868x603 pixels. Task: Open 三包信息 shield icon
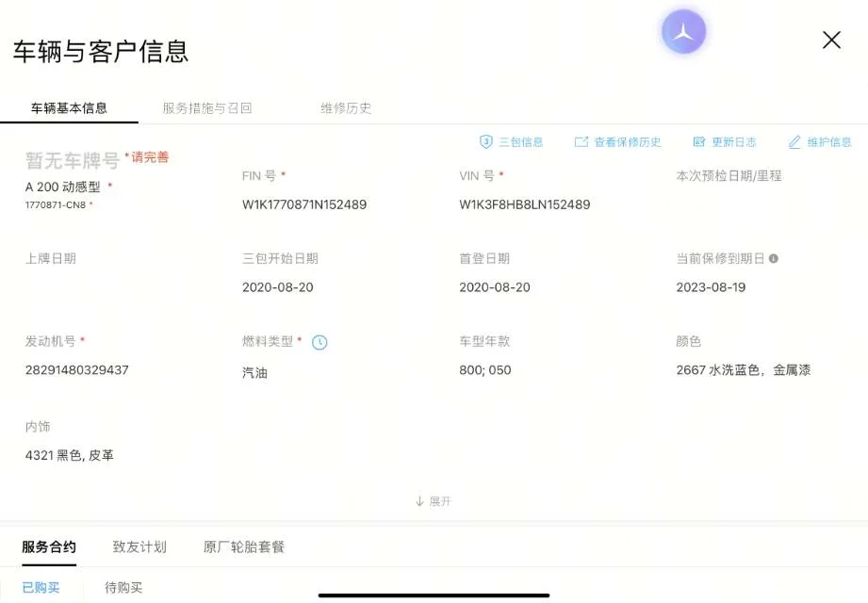coord(485,142)
